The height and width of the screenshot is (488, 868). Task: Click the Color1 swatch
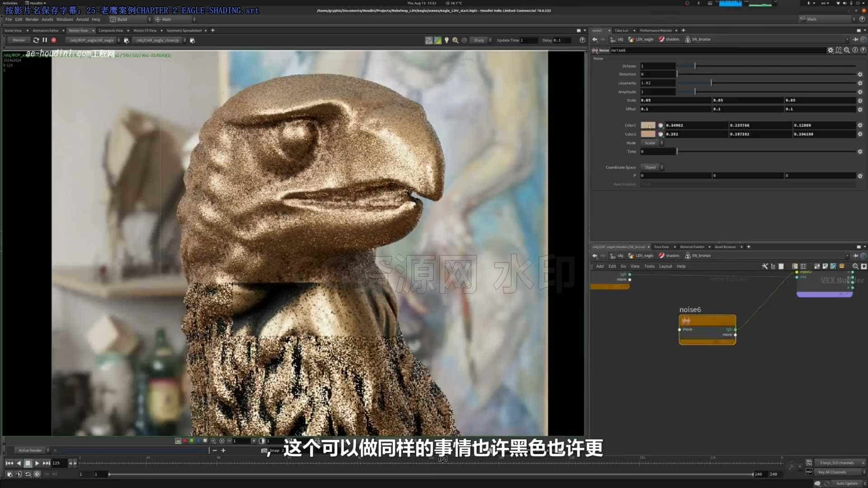pos(648,125)
